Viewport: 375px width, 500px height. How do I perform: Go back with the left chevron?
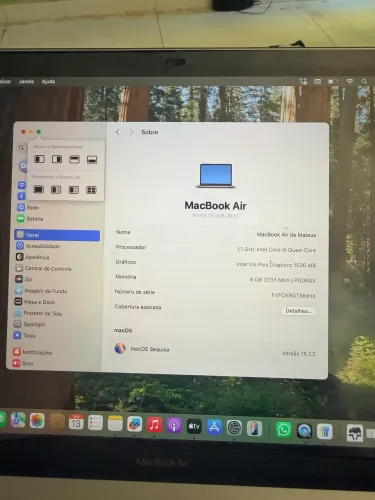click(117, 132)
